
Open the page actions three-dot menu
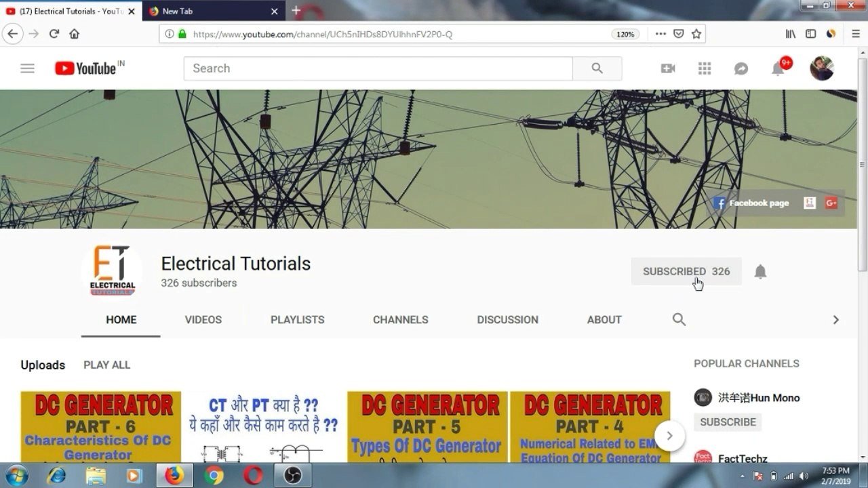click(x=660, y=34)
